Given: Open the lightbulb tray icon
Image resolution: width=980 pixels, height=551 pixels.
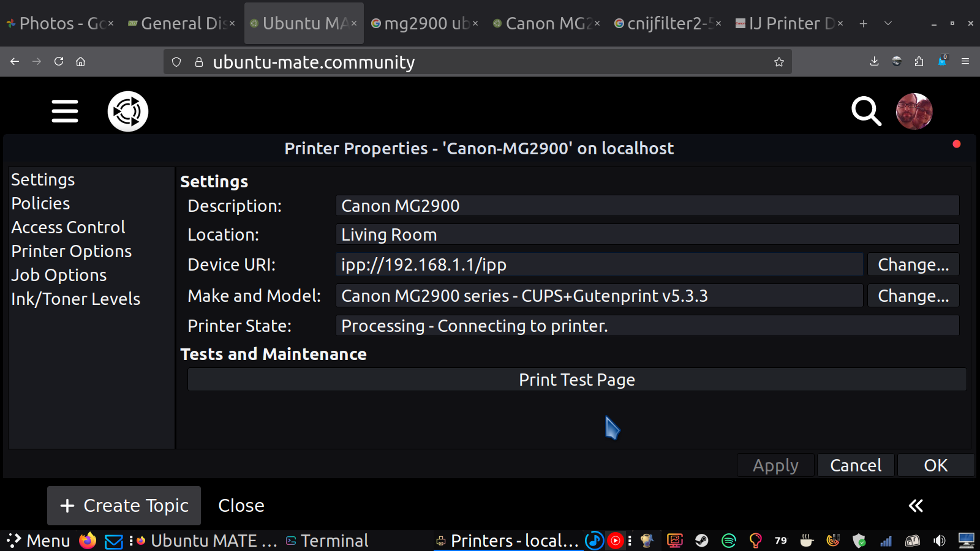Looking at the screenshot, I should click(x=755, y=541).
